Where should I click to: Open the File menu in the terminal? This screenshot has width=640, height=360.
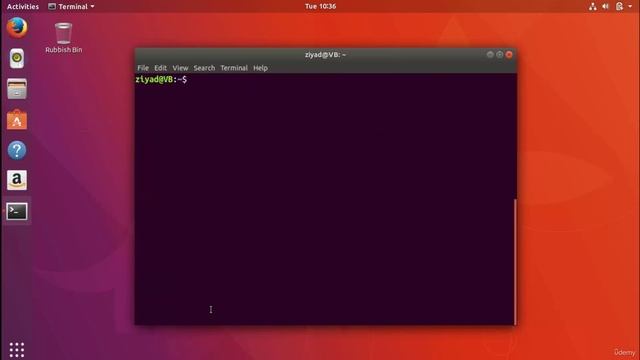[143, 68]
